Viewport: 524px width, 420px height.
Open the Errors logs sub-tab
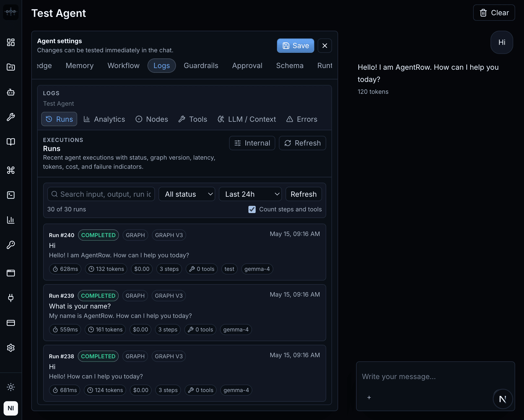[x=302, y=119]
